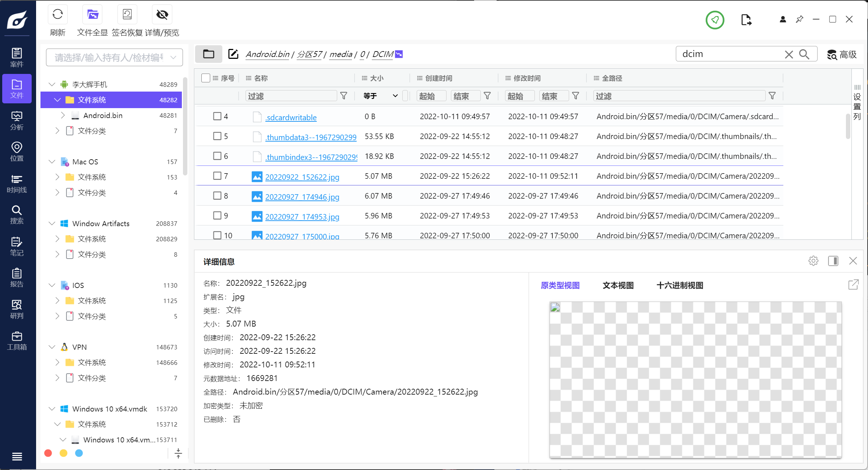Go to the 位置 location sidebar icon
The width and height of the screenshot is (868, 470).
[17, 152]
